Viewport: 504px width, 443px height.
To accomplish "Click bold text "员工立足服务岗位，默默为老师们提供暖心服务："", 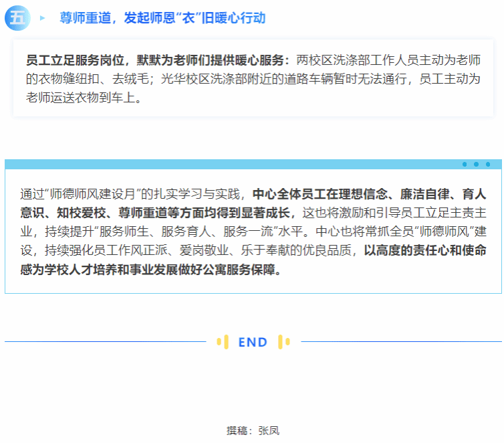I will click(x=158, y=60).
